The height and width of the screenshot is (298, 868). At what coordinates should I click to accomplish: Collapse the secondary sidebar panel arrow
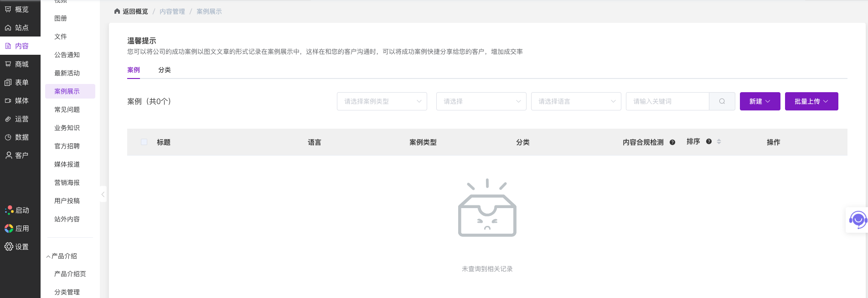pyautogui.click(x=103, y=194)
